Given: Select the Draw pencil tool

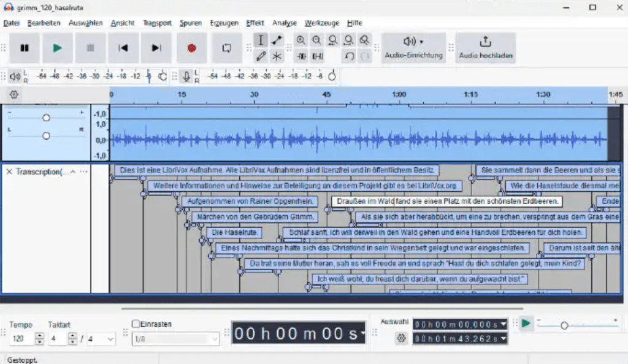Looking at the screenshot, I should click(261, 56).
